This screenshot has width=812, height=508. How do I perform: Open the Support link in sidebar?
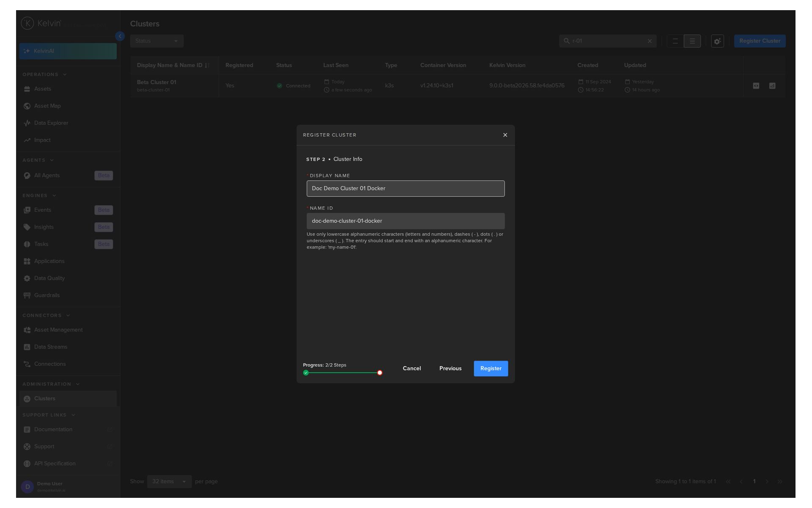click(x=68, y=447)
